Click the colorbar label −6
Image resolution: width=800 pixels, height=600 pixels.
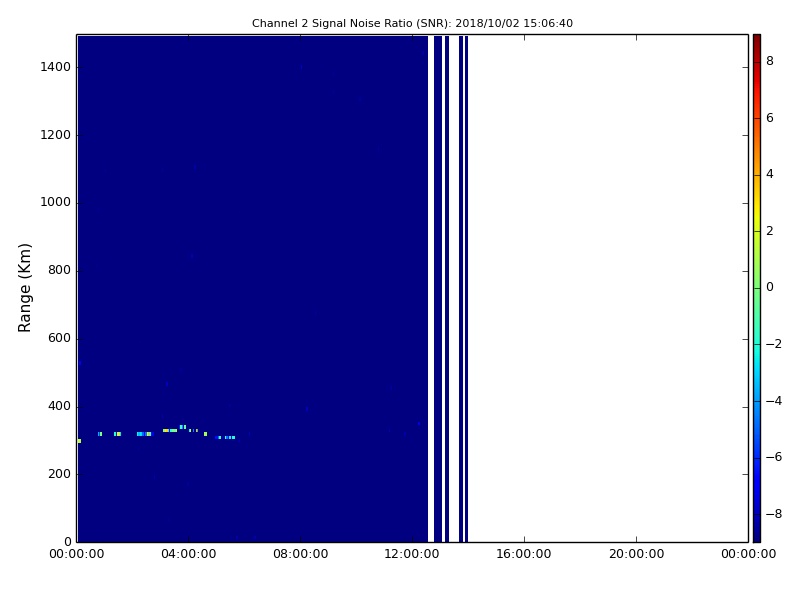point(774,457)
